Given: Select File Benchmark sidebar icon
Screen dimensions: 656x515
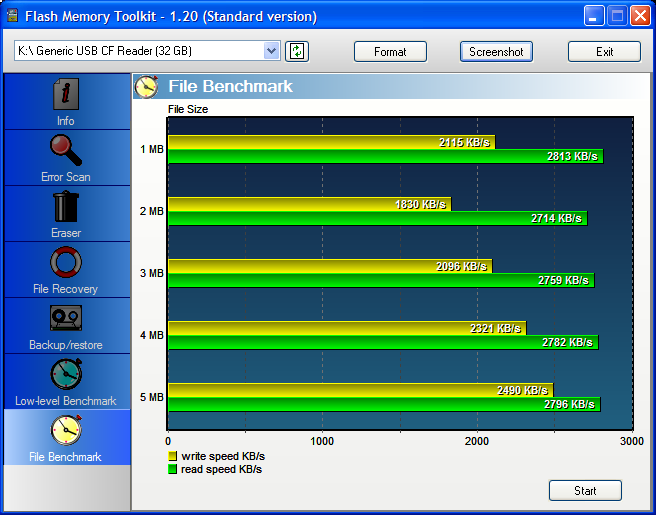Looking at the screenshot, I should (x=66, y=430).
